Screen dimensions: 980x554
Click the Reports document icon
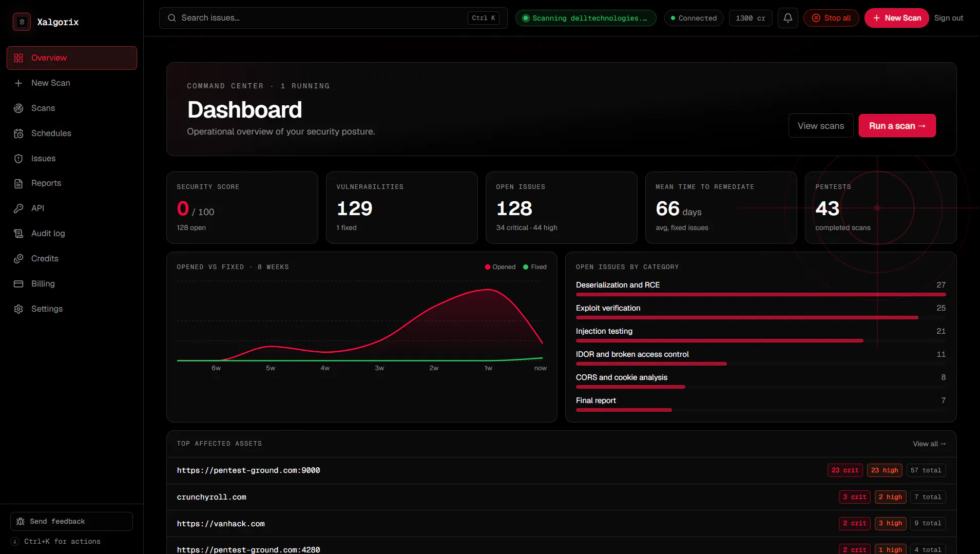(18, 183)
